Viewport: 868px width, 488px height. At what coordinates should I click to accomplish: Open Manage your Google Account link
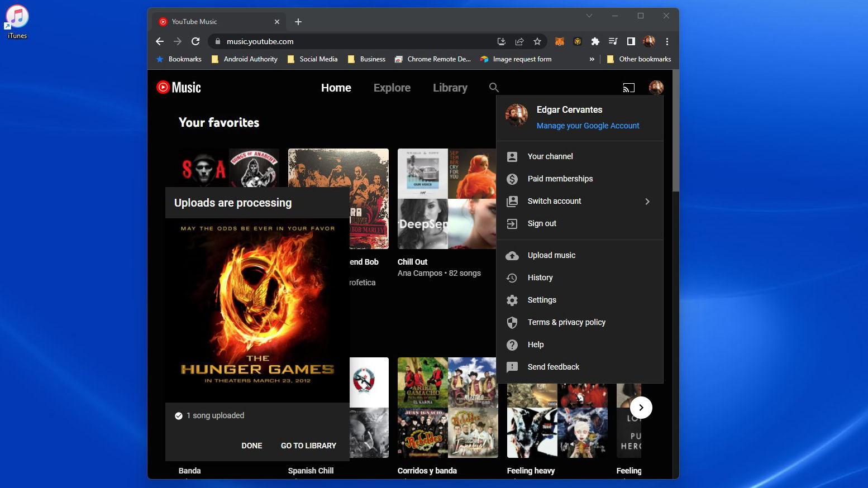coord(588,126)
